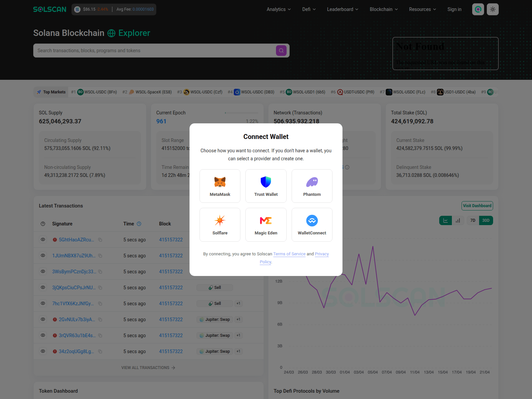Click the Visit Dashboard button
532x399 pixels.
tap(477, 206)
